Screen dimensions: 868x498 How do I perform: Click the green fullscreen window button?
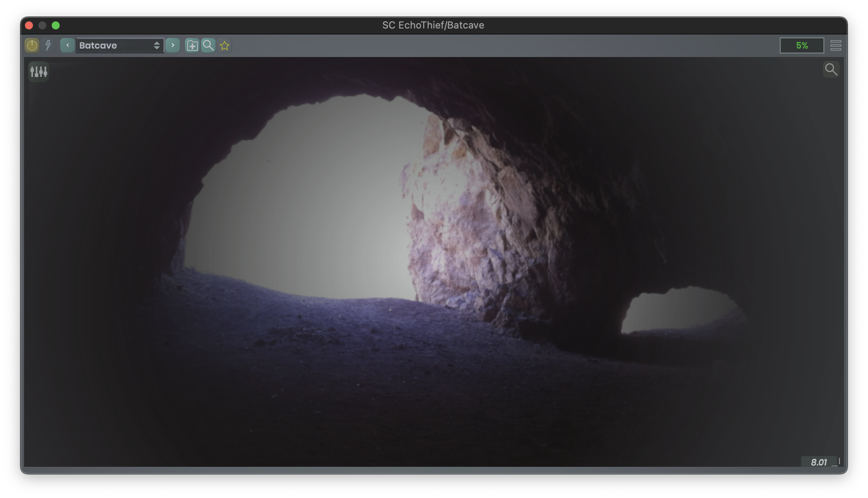click(56, 25)
